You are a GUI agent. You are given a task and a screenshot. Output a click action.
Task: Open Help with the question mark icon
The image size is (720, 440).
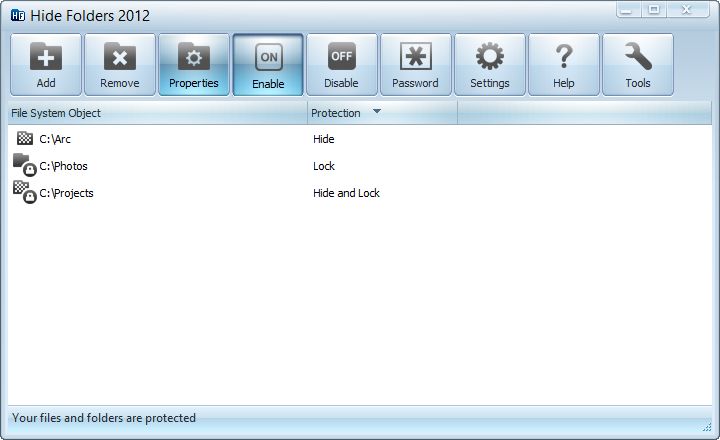tap(564, 65)
